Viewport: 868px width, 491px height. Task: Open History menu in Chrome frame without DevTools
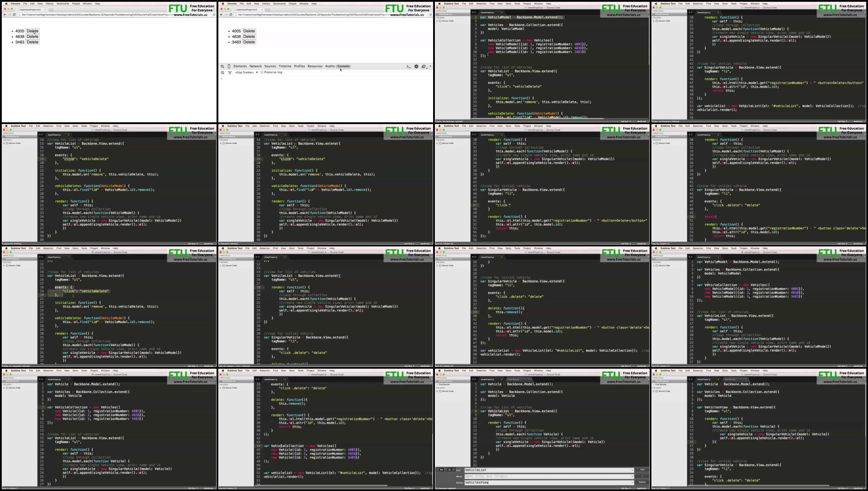(49, 4)
